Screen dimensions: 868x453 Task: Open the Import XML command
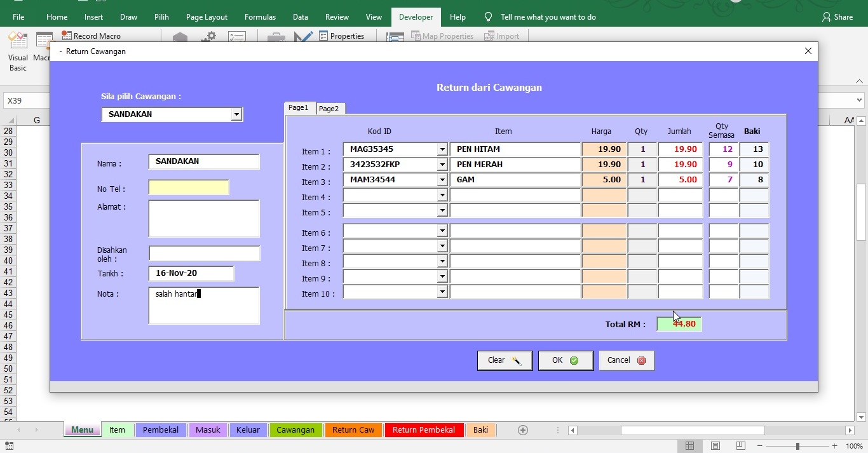pos(502,36)
